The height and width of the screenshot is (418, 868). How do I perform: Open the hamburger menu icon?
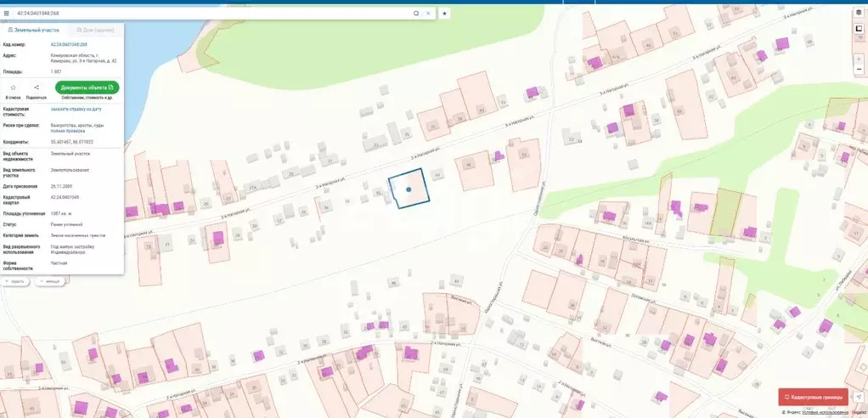tap(7, 14)
